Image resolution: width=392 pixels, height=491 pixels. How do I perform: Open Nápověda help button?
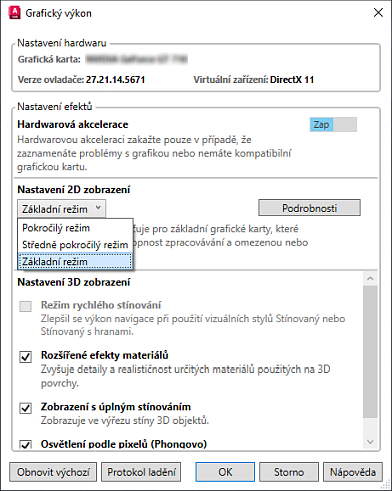pyautogui.click(x=353, y=472)
